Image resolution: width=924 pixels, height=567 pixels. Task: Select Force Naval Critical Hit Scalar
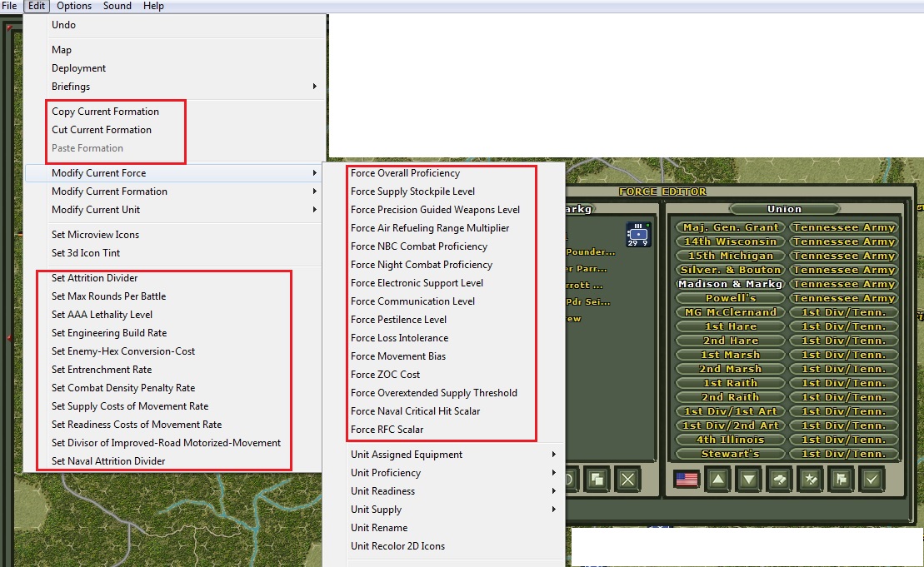tap(415, 411)
